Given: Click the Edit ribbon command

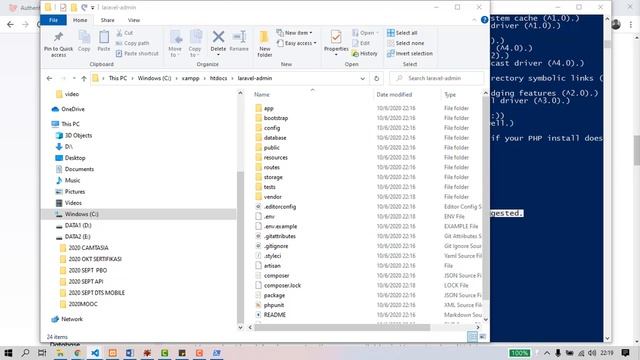Looking at the screenshot, I should pyautogui.click(x=361, y=43).
